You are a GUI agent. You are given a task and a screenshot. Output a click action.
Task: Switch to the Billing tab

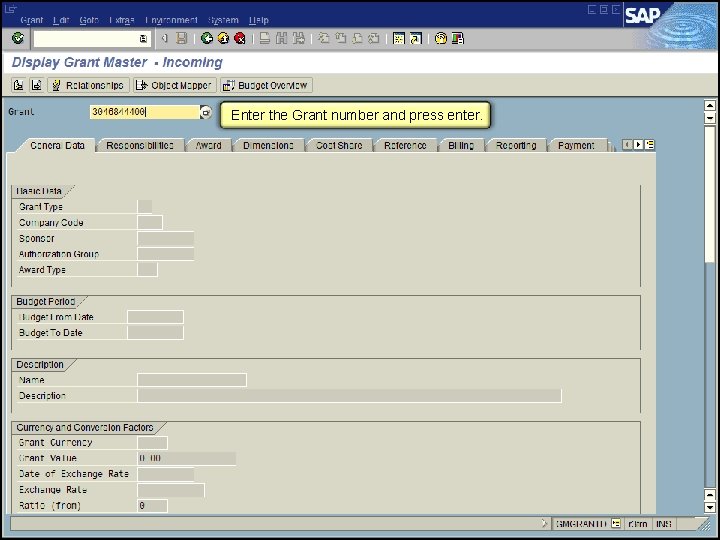pos(461,146)
